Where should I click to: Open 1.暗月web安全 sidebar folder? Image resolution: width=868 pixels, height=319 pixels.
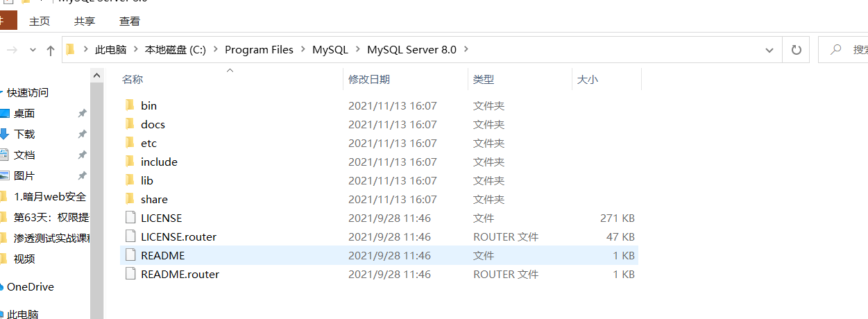(x=50, y=196)
